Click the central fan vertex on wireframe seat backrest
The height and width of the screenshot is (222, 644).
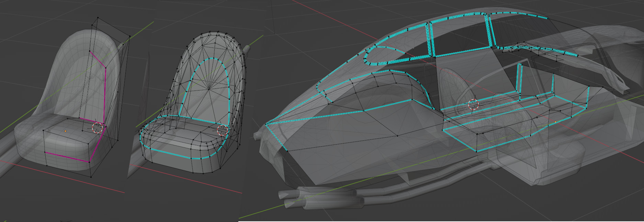click(209, 89)
